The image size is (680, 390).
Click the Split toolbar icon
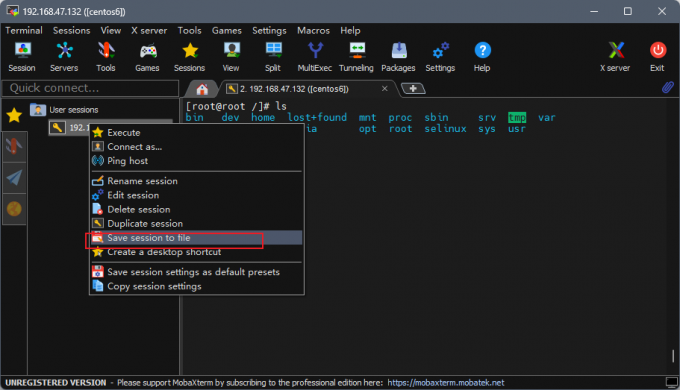[273, 57]
